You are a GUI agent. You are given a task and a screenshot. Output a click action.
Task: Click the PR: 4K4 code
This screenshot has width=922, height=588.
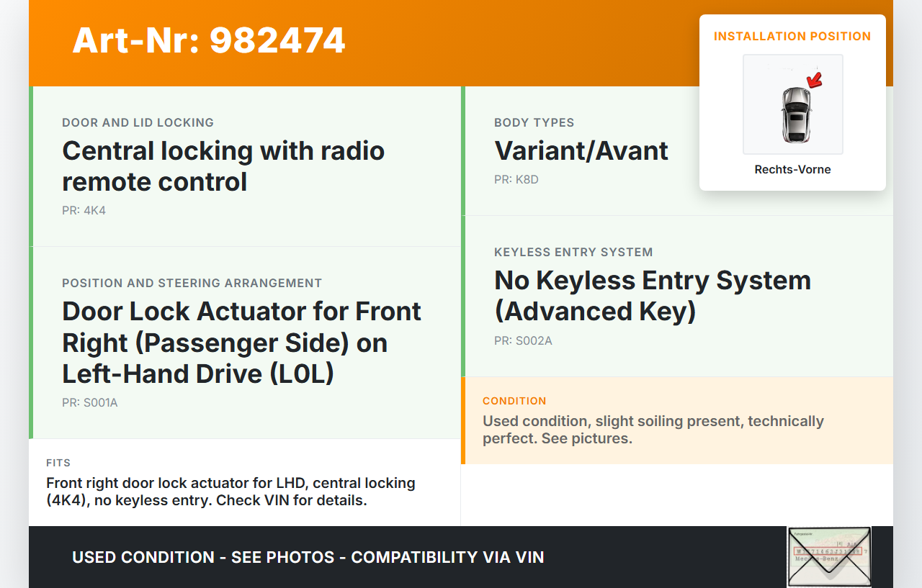pyautogui.click(x=84, y=211)
